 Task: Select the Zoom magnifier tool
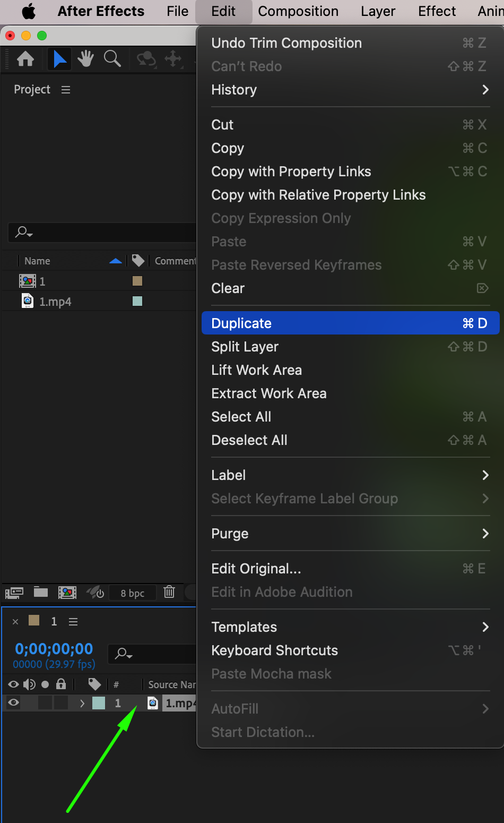[x=112, y=59]
